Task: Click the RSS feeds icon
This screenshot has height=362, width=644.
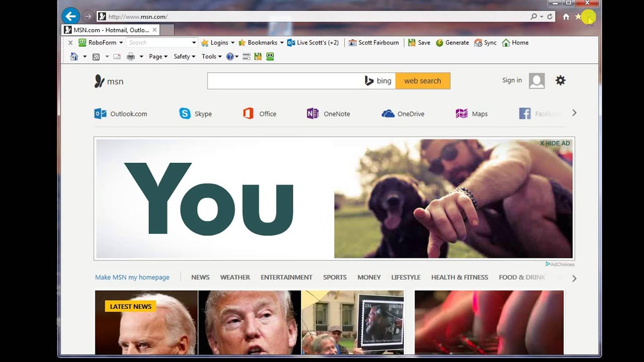Action: pos(96,57)
